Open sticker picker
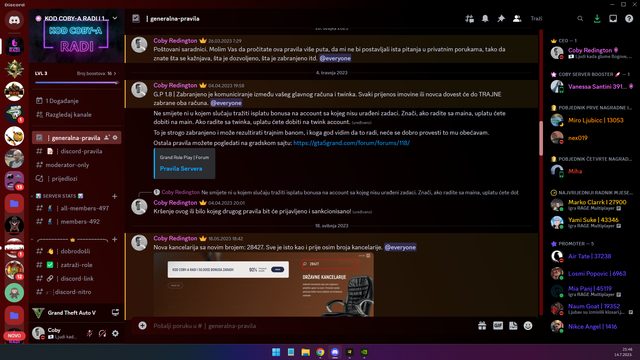This screenshot has width=640, height=360. point(513,325)
